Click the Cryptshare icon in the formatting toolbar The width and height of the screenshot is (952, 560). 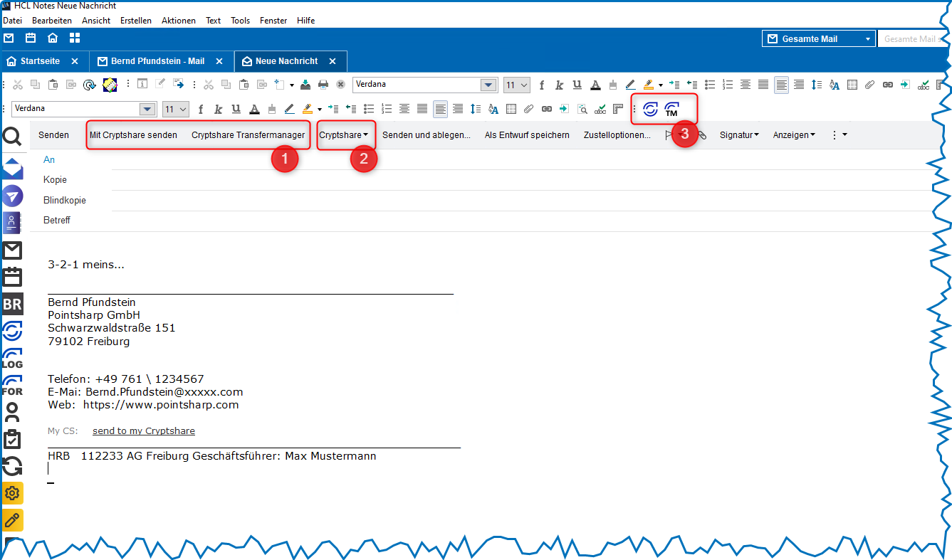click(650, 109)
